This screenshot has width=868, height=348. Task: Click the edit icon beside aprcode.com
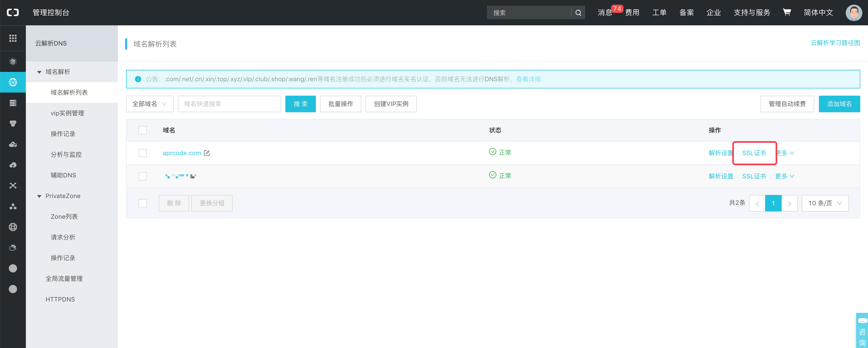pyautogui.click(x=207, y=153)
